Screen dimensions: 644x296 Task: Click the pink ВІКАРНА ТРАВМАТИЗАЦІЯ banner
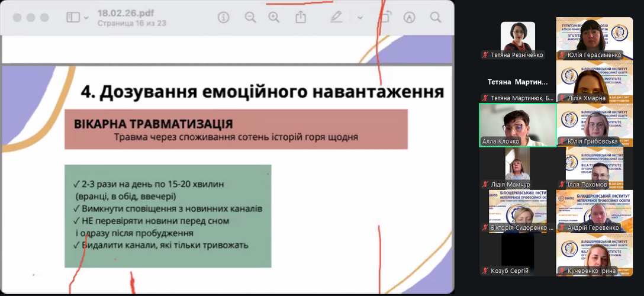coord(236,129)
